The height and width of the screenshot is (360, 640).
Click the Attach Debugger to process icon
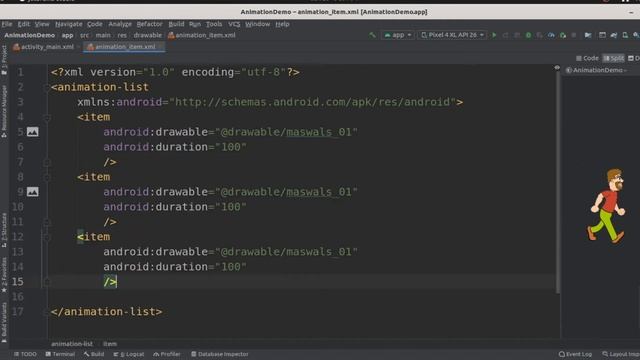point(563,36)
